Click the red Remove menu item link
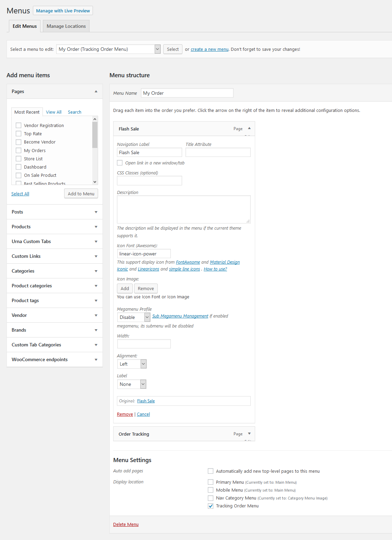This screenshot has height=540, width=392. pyautogui.click(x=125, y=414)
